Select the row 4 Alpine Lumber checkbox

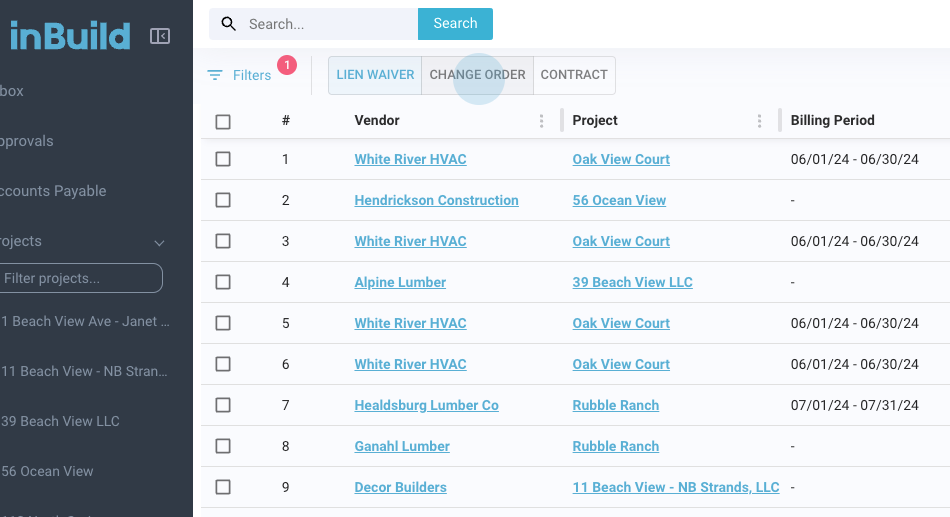tap(223, 282)
